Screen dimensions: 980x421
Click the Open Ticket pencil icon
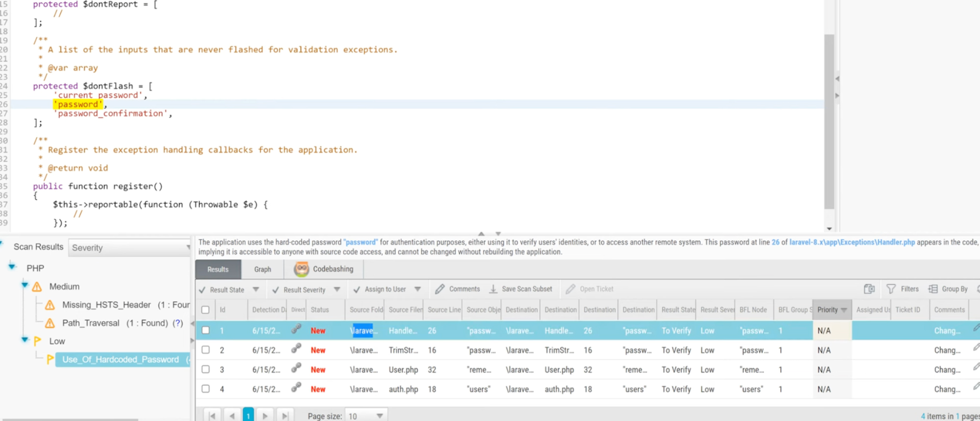(570, 289)
